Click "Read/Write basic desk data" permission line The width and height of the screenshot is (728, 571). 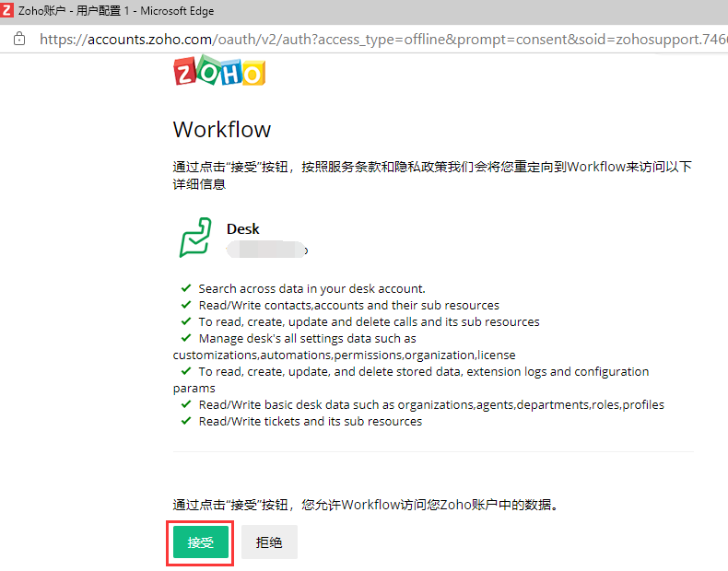click(431, 405)
